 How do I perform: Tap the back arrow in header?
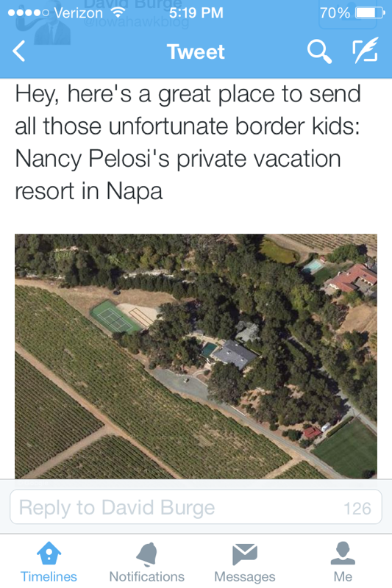tap(19, 51)
